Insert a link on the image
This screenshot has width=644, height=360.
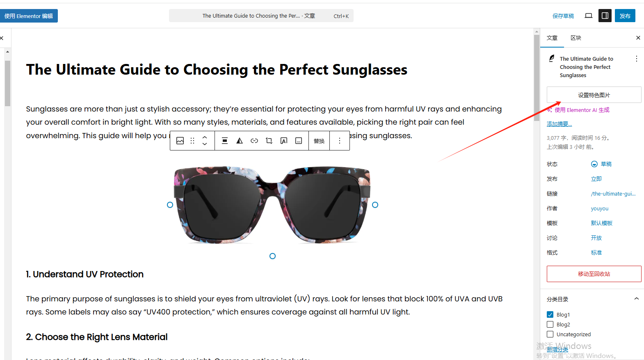pos(254,141)
